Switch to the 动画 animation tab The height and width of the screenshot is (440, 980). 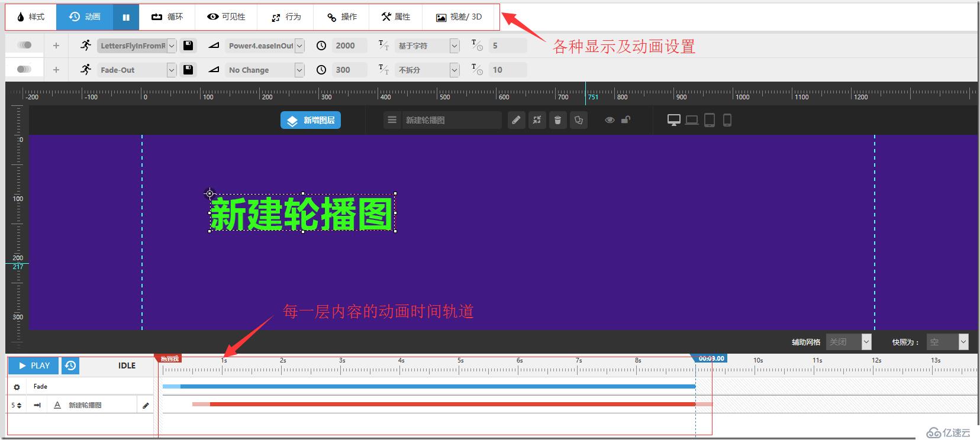click(x=85, y=17)
